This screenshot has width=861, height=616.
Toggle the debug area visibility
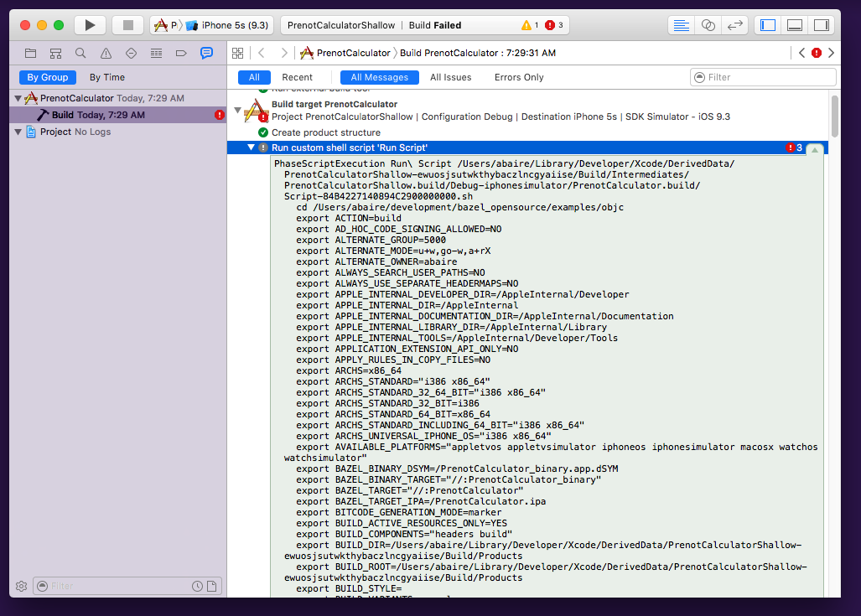tap(795, 25)
